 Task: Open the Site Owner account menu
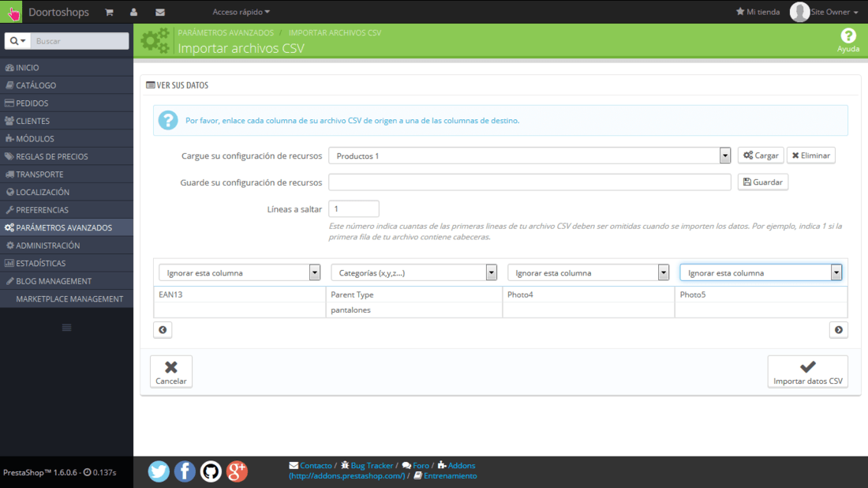point(834,12)
